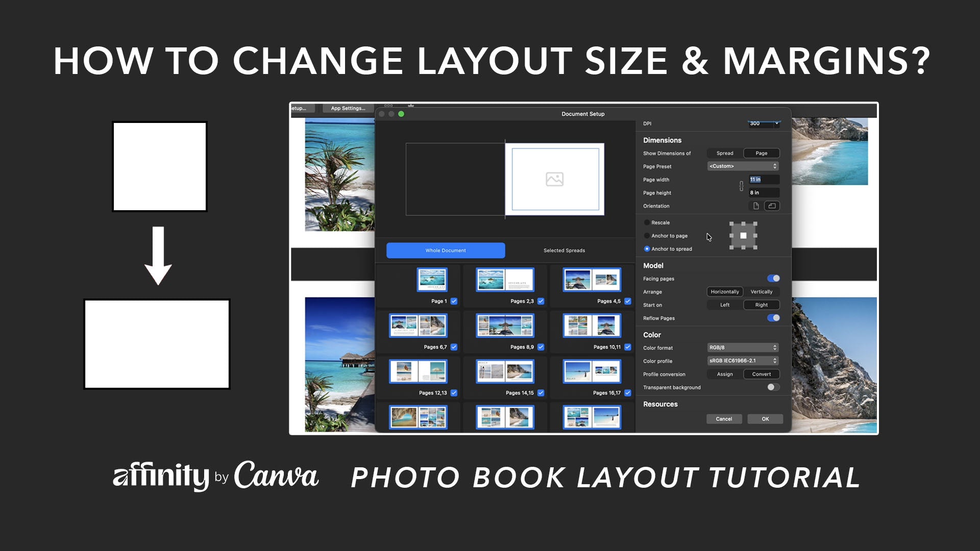980x551 pixels.
Task: Click center anchor point in anchor grid
Action: coord(743,236)
